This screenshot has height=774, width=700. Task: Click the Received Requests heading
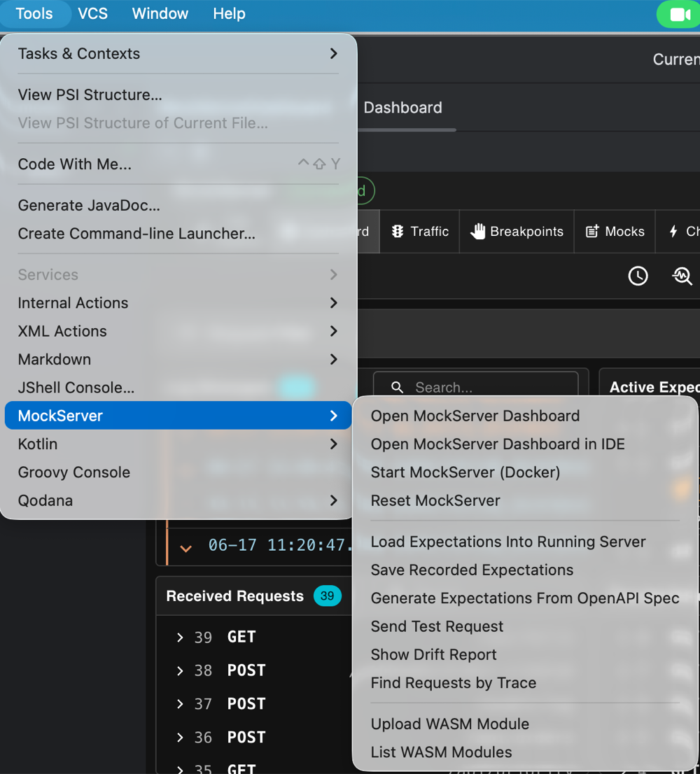point(234,596)
